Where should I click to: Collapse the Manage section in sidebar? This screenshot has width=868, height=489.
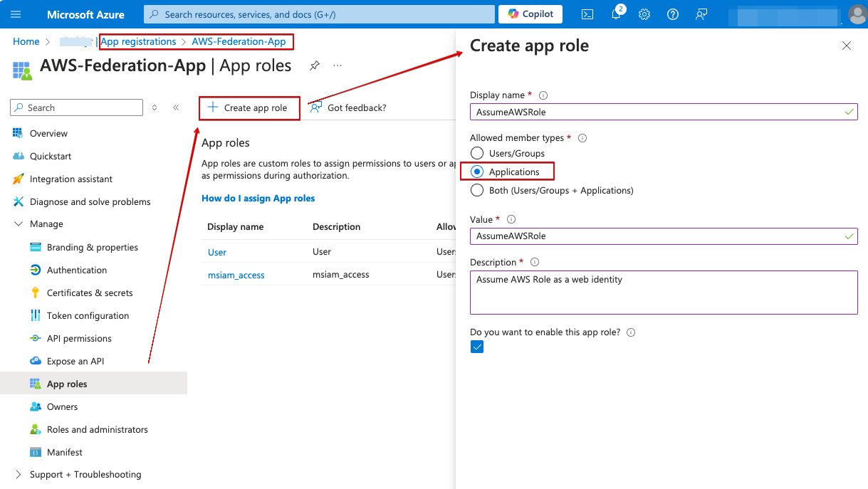tap(19, 224)
